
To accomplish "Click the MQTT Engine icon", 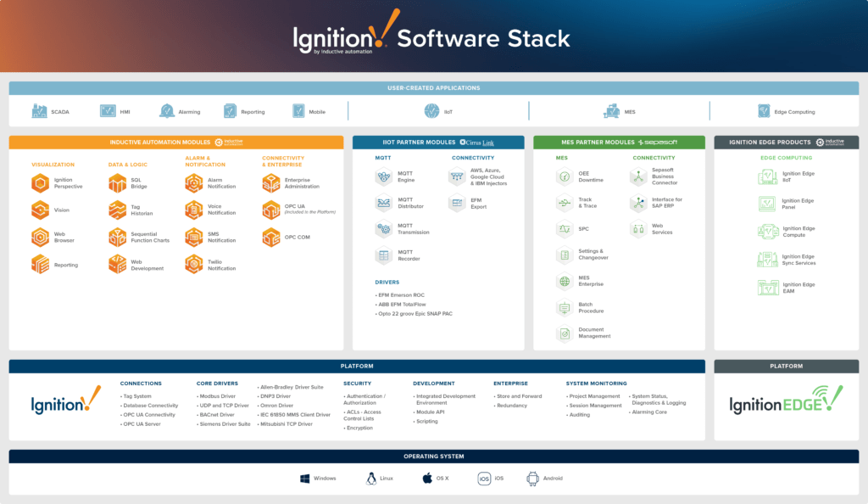I will [x=384, y=176].
